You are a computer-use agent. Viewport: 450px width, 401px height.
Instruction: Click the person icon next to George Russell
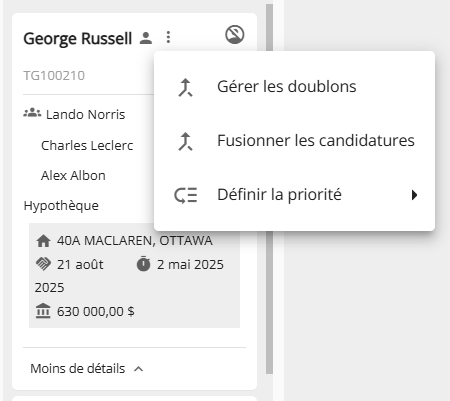point(146,38)
